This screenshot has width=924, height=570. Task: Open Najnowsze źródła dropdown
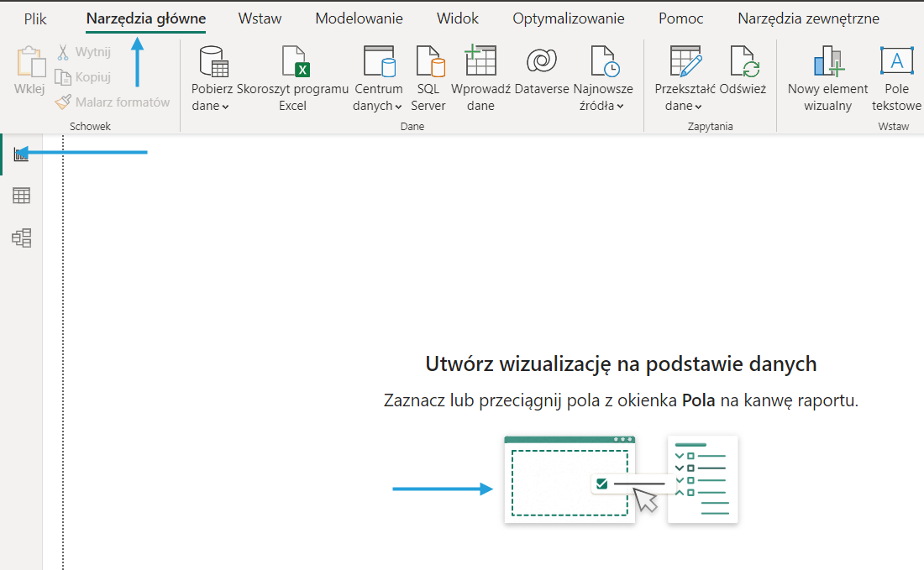pos(602,107)
